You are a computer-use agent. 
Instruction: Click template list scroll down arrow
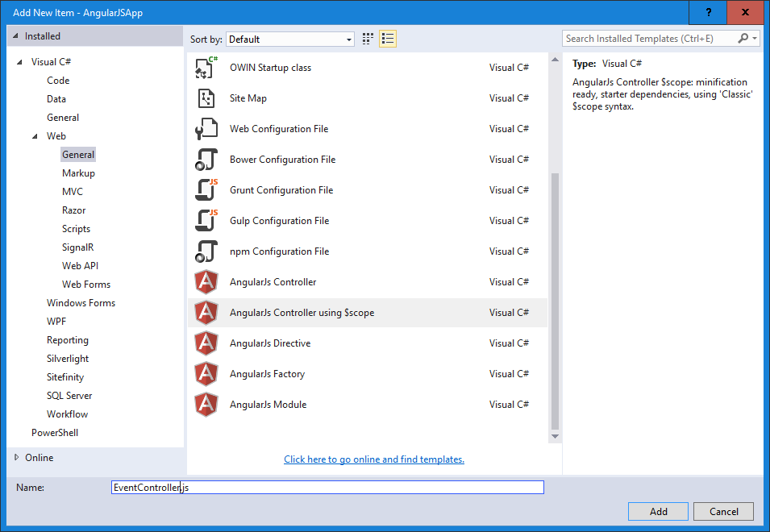(555, 436)
